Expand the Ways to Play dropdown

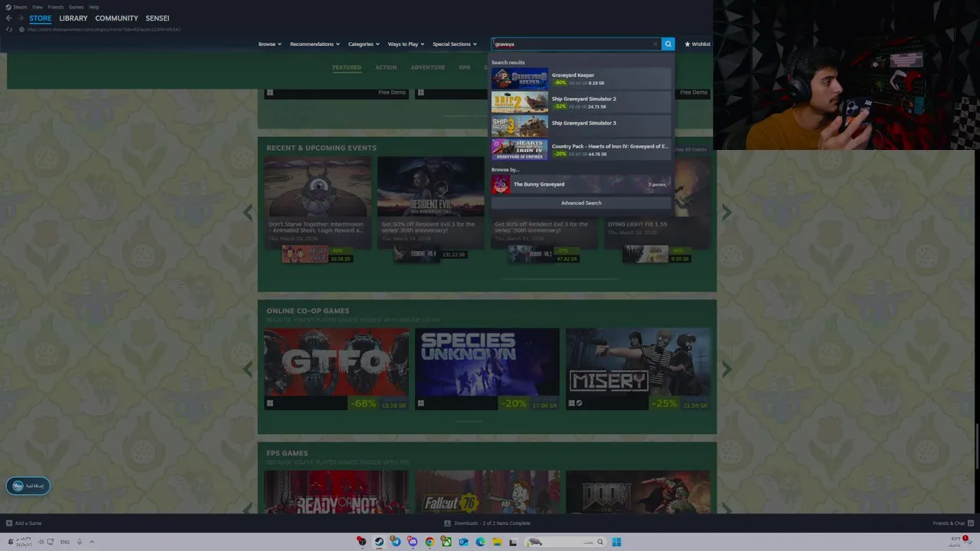point(406,44)
